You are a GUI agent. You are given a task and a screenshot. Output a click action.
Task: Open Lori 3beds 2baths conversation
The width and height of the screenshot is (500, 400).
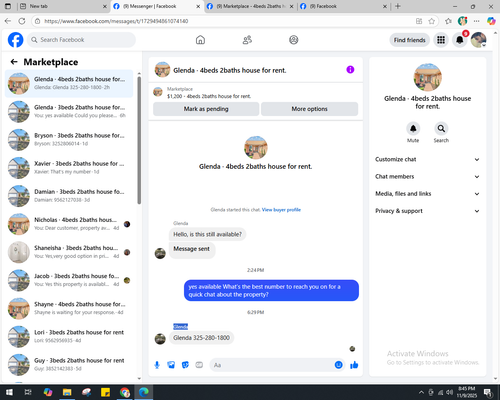(69, 337)
